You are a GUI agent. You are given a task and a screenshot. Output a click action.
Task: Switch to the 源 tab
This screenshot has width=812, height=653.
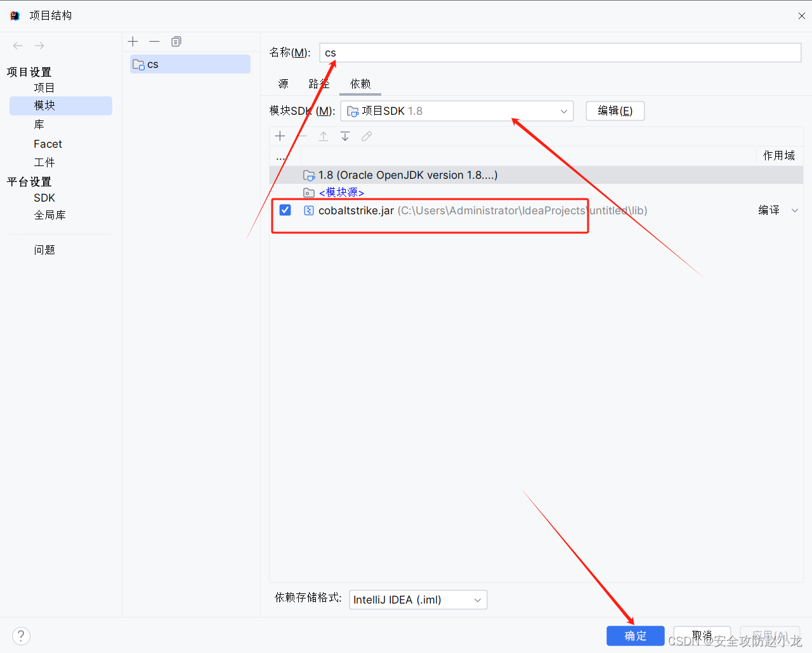[283, 84]
